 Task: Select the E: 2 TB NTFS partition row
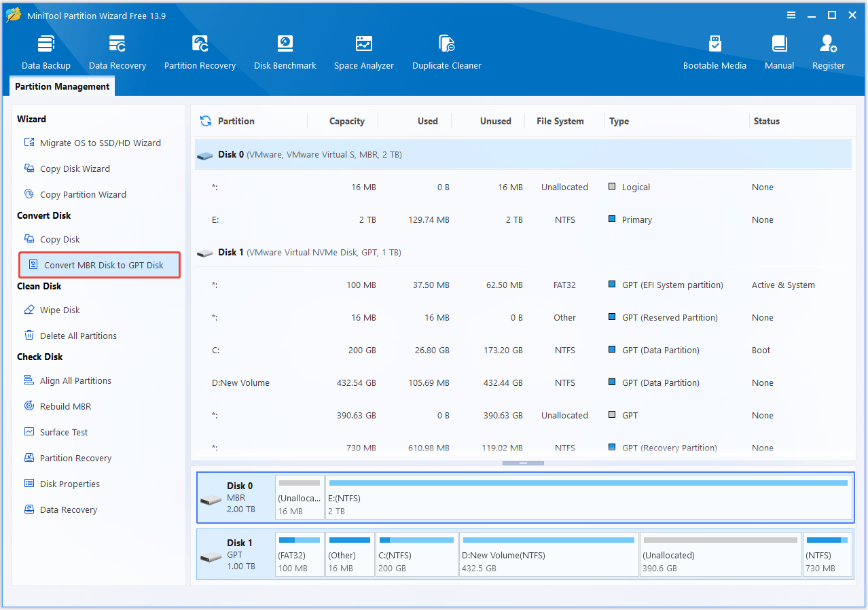(x=523, y=219)
